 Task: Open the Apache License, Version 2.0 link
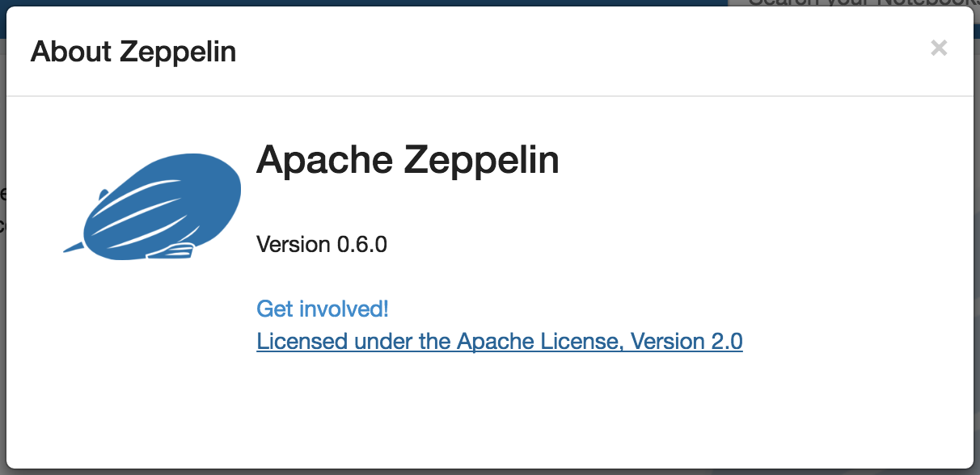499,342
